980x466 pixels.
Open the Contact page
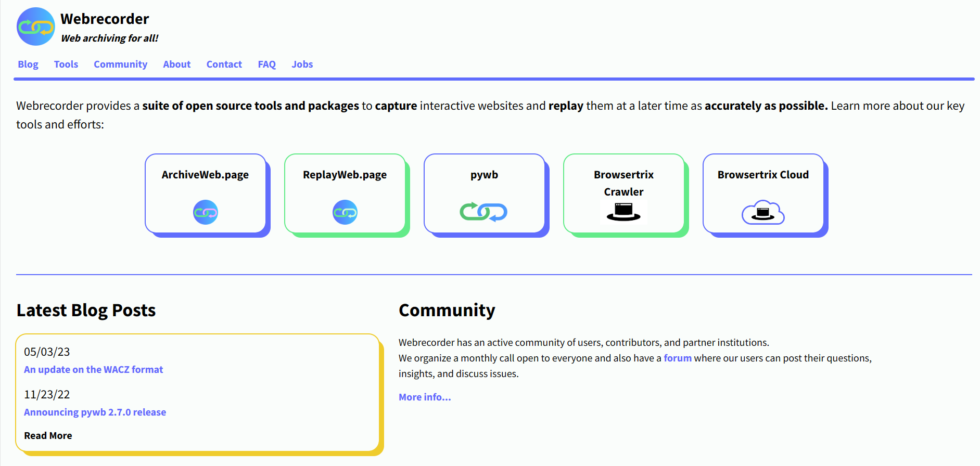coord(224,64)
